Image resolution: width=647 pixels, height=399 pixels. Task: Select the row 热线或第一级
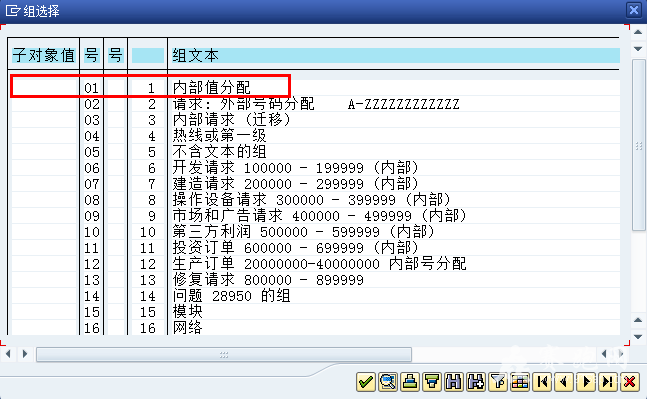click(316, 136)
